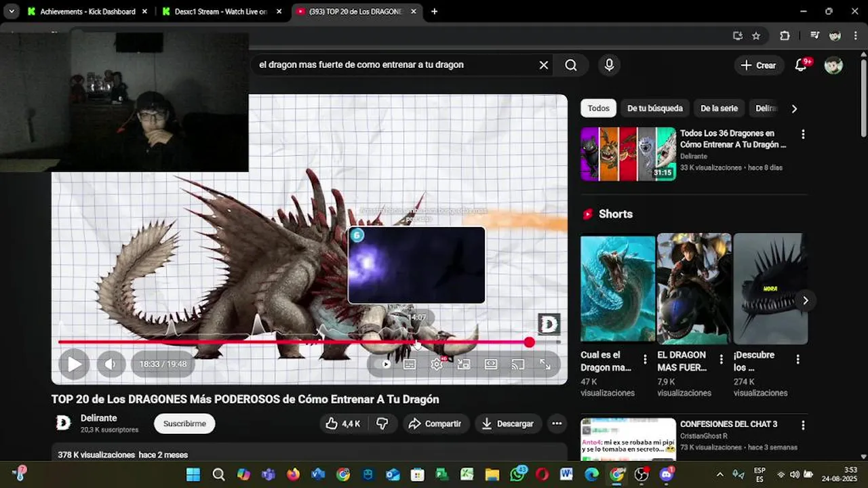Clear the YouTube search box with X

point(543,65)
